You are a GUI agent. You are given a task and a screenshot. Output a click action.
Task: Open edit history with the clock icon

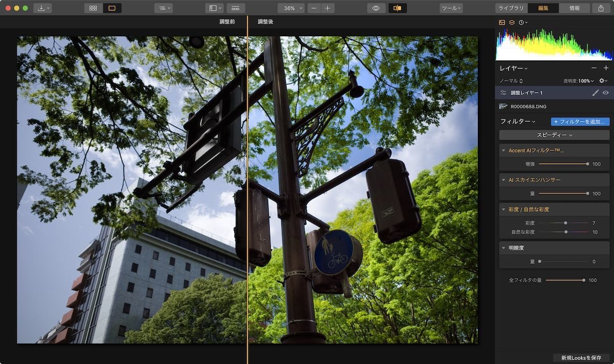click(x=521, y=22)
